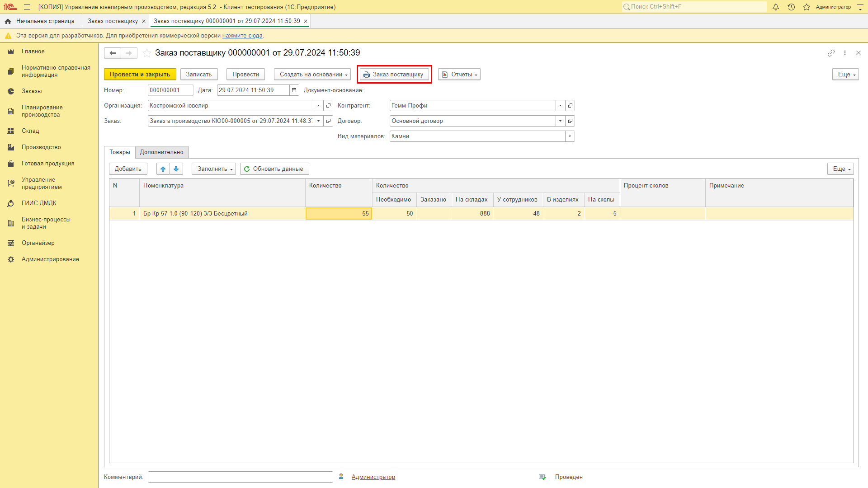868x488 pixels.
Task: Open Договор record with open icon
Action: click(x=570, y=121)
